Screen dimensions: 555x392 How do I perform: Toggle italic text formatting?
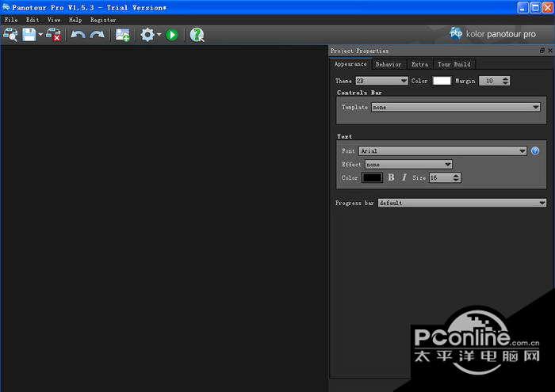point(404,177)
